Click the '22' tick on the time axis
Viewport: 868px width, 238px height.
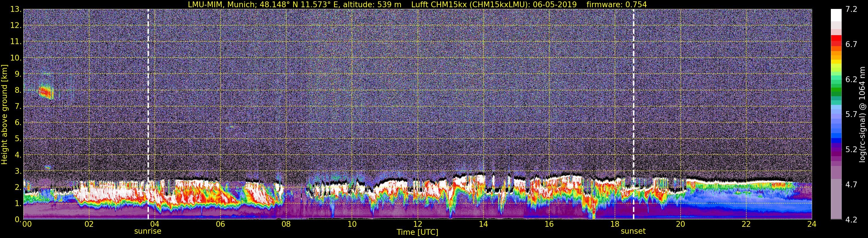pyautogui.click(x=746, y=224)
